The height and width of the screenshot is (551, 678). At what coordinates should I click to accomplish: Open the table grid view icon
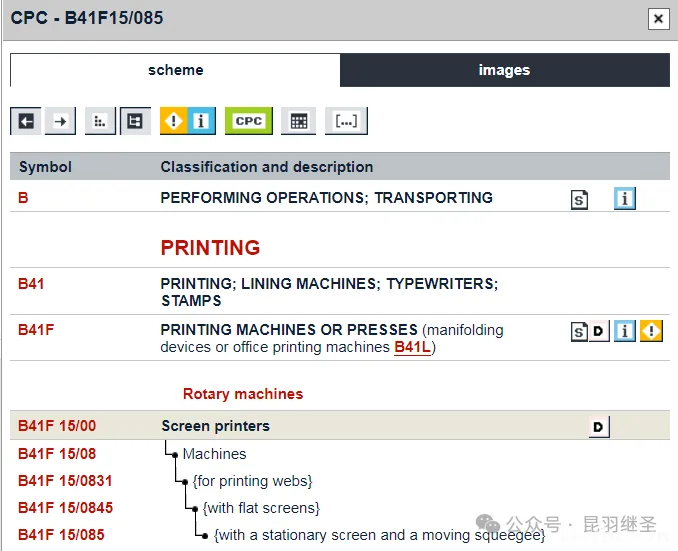[297, 121]
